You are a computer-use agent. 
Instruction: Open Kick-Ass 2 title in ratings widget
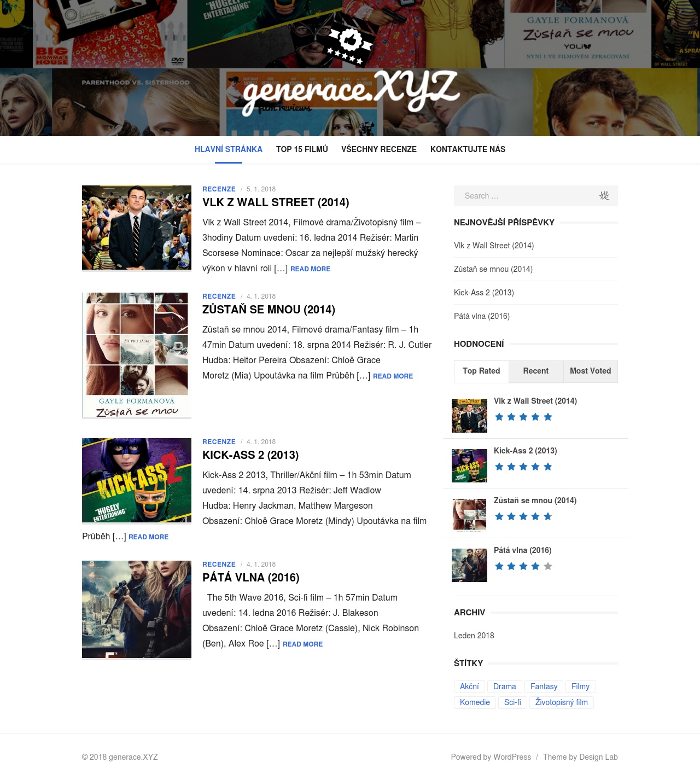pyautogui.click(x=526, y=451)
